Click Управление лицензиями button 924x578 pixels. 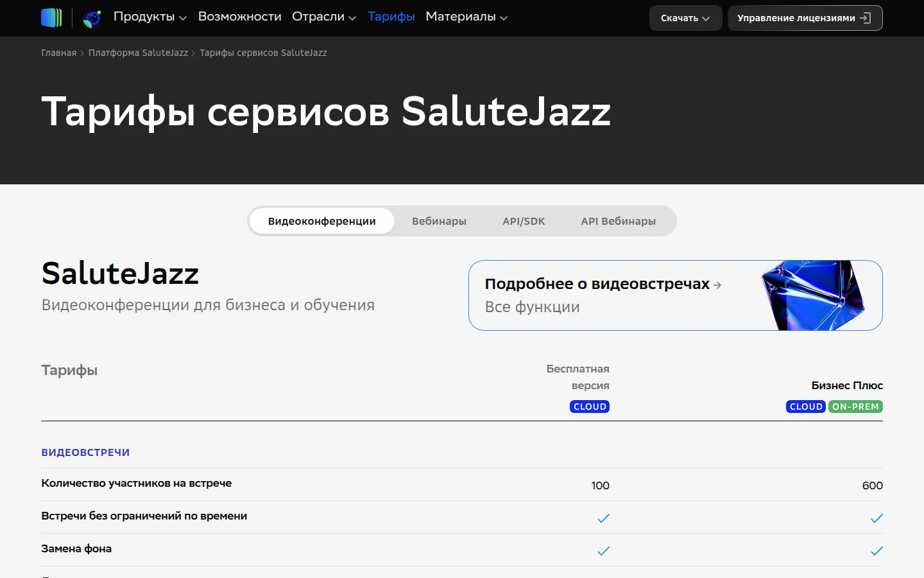805,18
